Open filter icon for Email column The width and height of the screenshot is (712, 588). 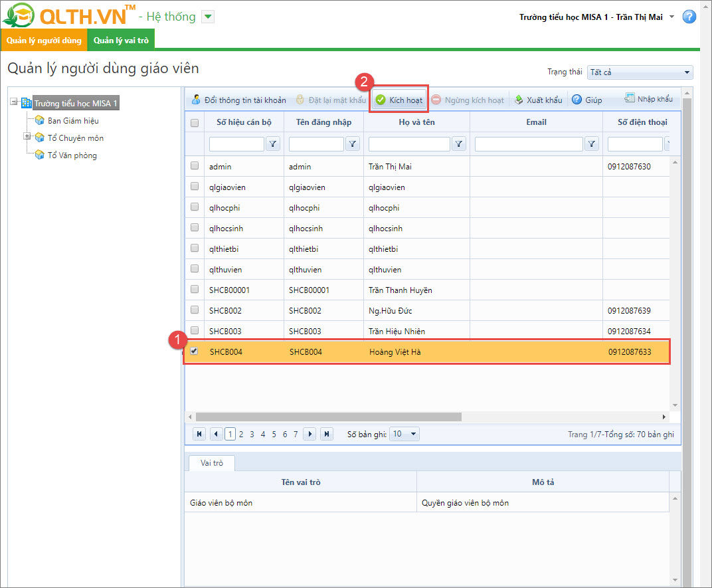[591, 144]
